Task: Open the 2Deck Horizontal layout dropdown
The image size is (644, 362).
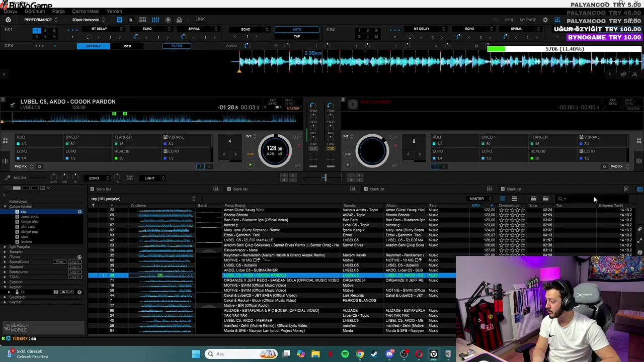Action: tap(89, 20)
